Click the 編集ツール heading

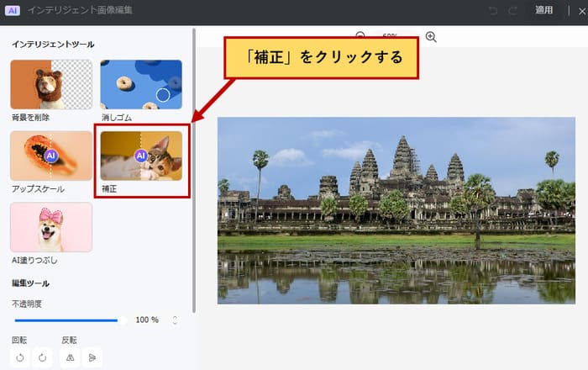coord(30,283)
